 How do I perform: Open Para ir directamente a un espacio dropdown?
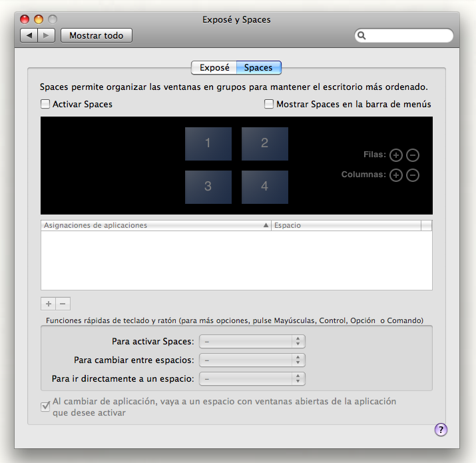[252, 379]
